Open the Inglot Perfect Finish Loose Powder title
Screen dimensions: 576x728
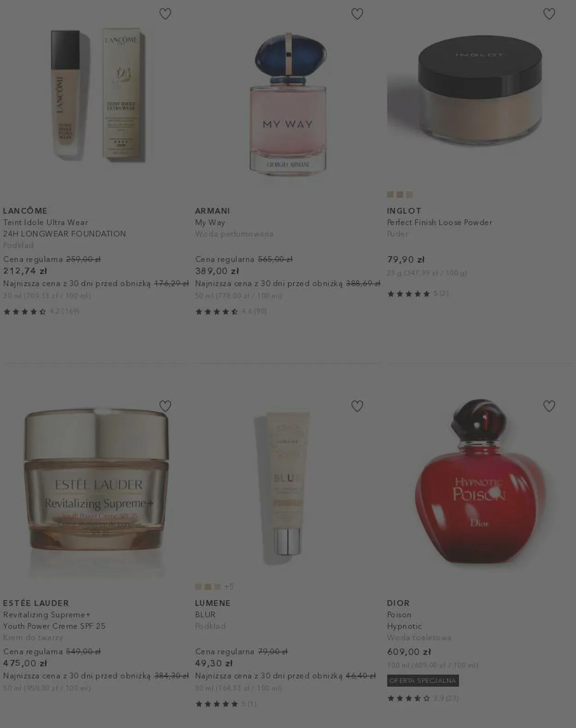pos(440,223)
